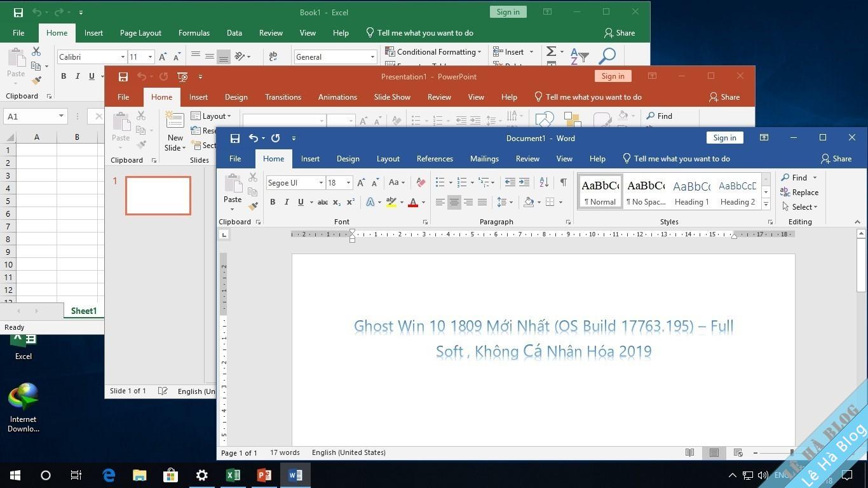Show paragraph marks pilcrow in Word
Screen dimensions: 868x488
coord(563,182)
